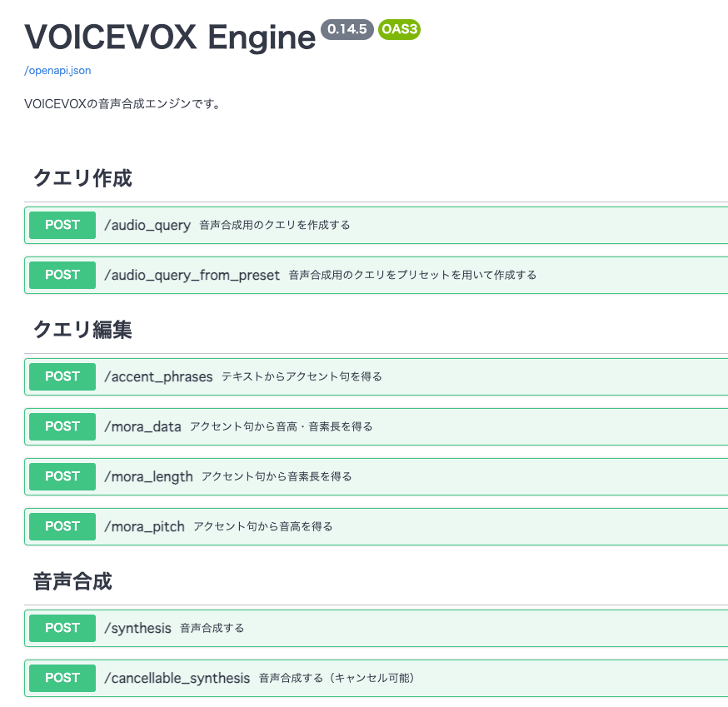Click the POST badge on /audio_query_from_preset
This screenshot has width=728, height=707.
(x=62, y=275)
